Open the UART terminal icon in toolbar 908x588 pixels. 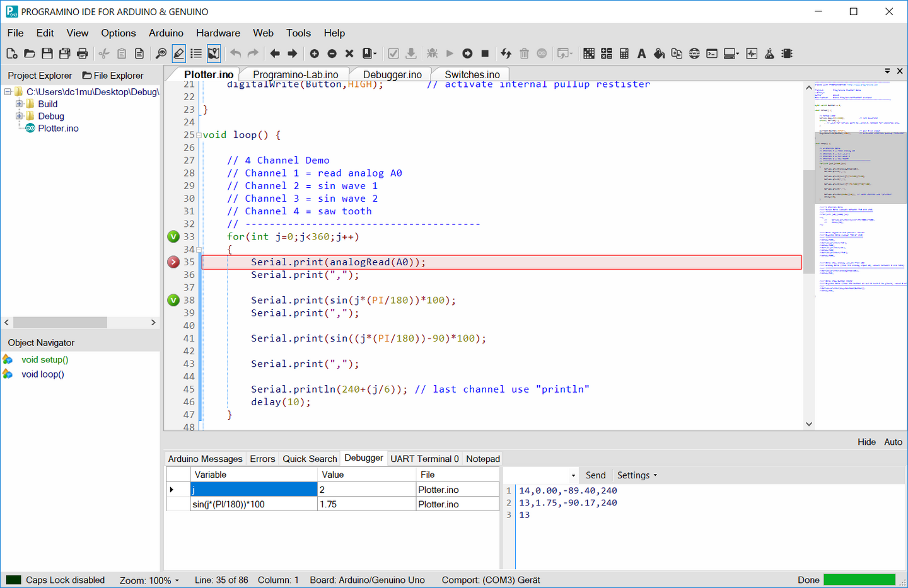(x=711, y=54)
